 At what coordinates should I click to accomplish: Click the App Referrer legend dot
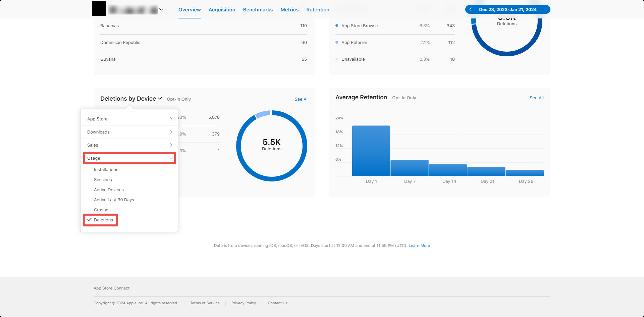[337, 42]
